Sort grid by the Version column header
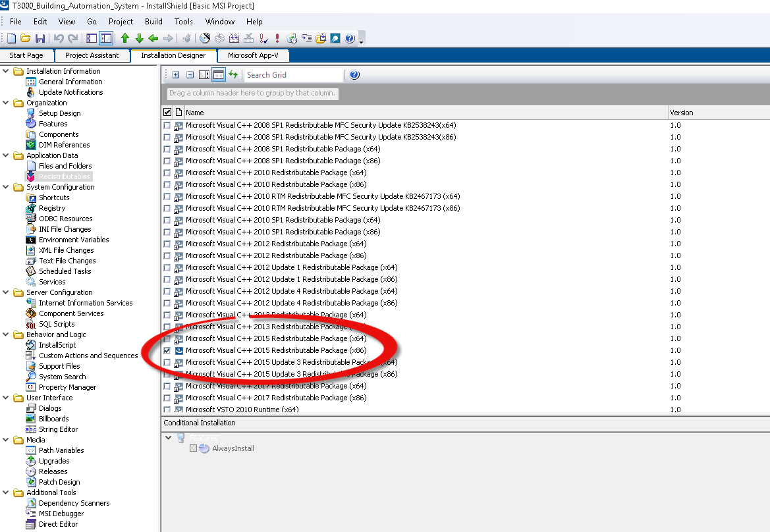The width and height of the screenshot is (770, 532). pos(719,113)
